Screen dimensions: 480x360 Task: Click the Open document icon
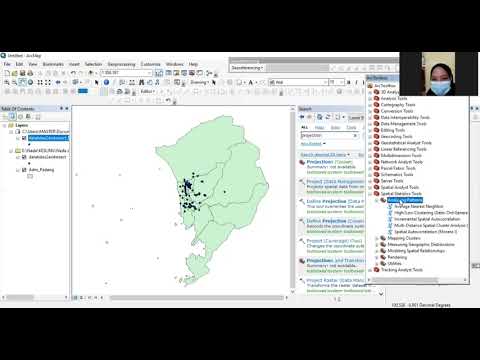(15, 73)
